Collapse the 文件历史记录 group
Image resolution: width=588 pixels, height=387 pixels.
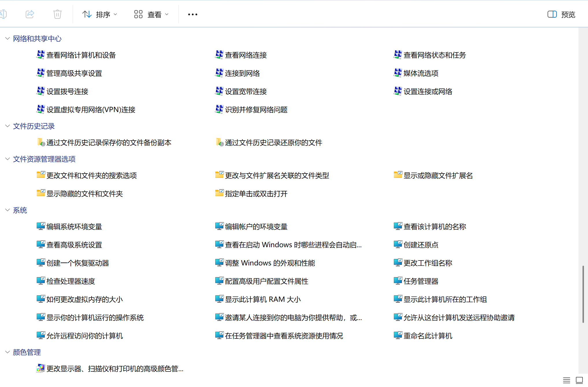pyautogui.click(x=8, y=126)
